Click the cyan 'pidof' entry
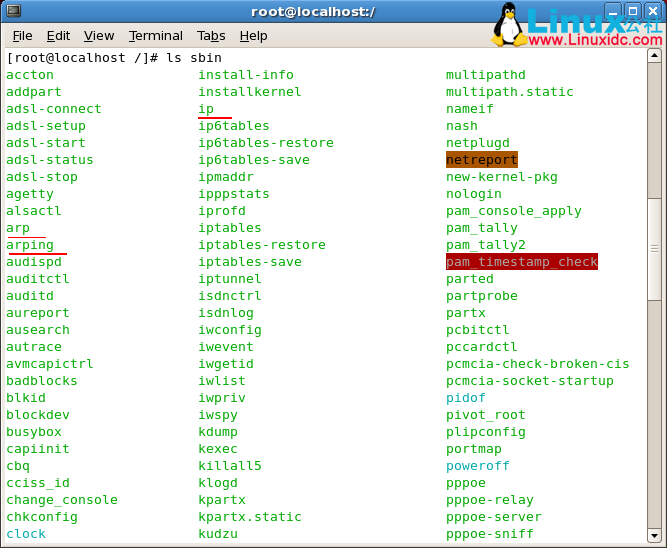The image size is (667, 548). [x=466, y=398]
